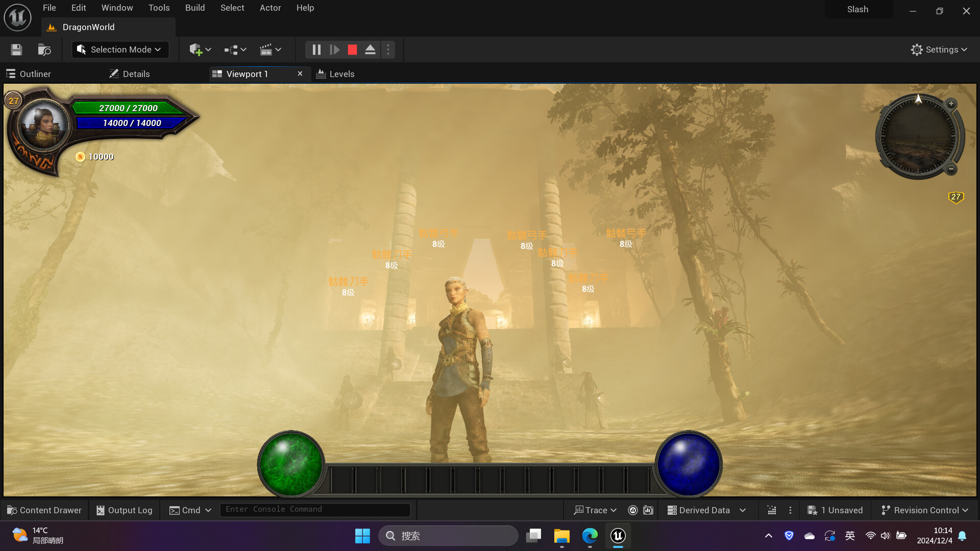Viewport: 980px width, 551px height.
Task: Click the Save current level icon
Action: click(x=16, y=49)
